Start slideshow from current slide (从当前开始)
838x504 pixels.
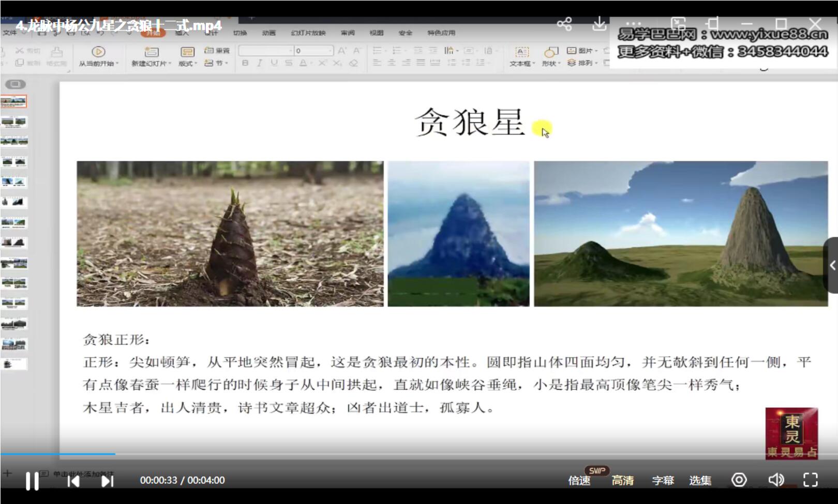[98, 56]
